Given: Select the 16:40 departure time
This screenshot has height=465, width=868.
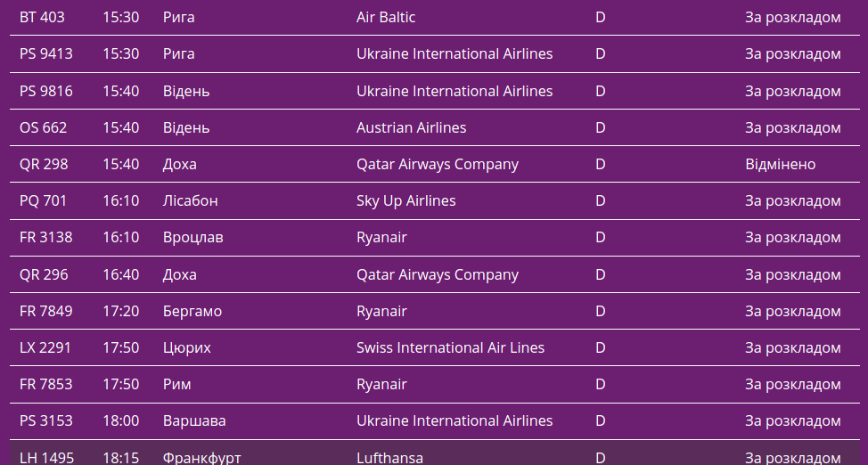Looking at the screenshot, I should point(120,274).
